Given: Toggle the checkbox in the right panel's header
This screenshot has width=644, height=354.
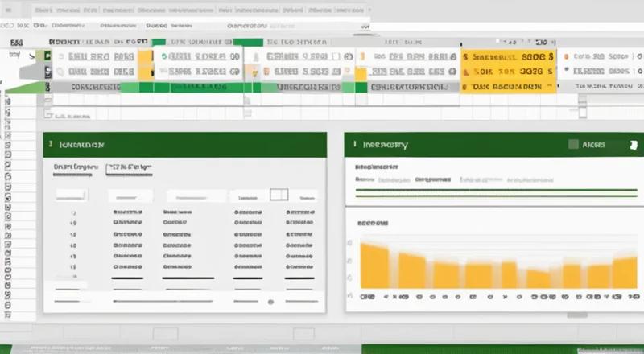Looking at the screenshot, I should (573, 145).
